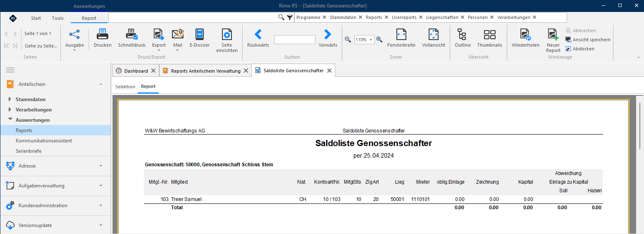Click the top ribbon search field

coord(193,17)
